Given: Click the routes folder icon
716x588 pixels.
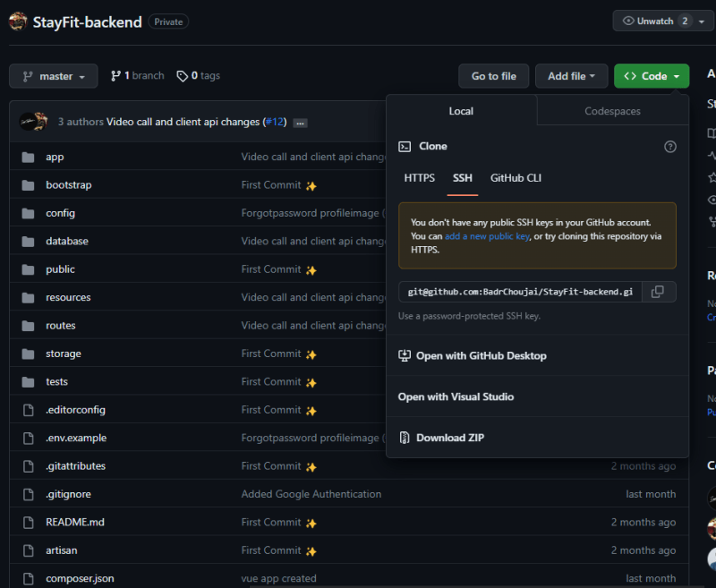Looking at the screenshot, I should coord(28,326).
